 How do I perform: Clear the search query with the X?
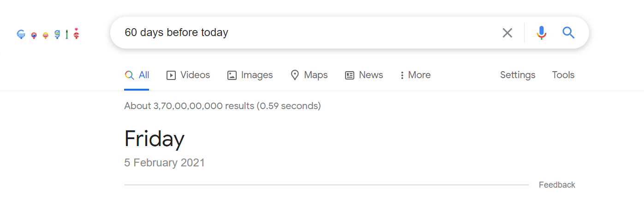[x=507, y=33]
